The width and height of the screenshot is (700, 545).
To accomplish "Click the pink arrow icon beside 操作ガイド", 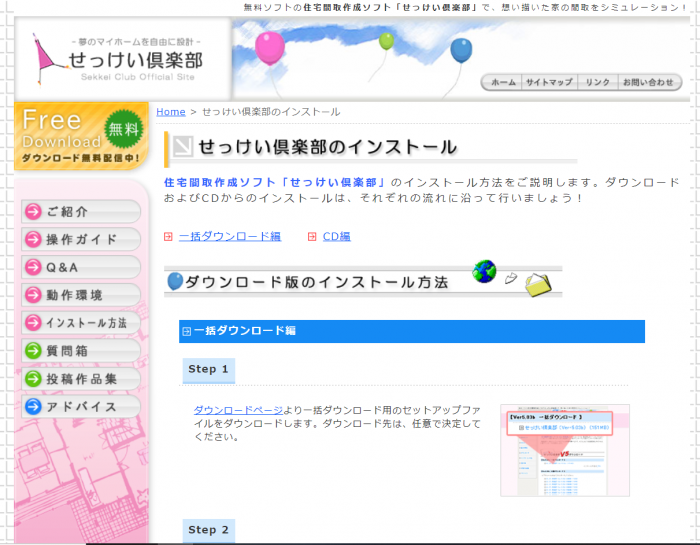I will coord(33,239).
